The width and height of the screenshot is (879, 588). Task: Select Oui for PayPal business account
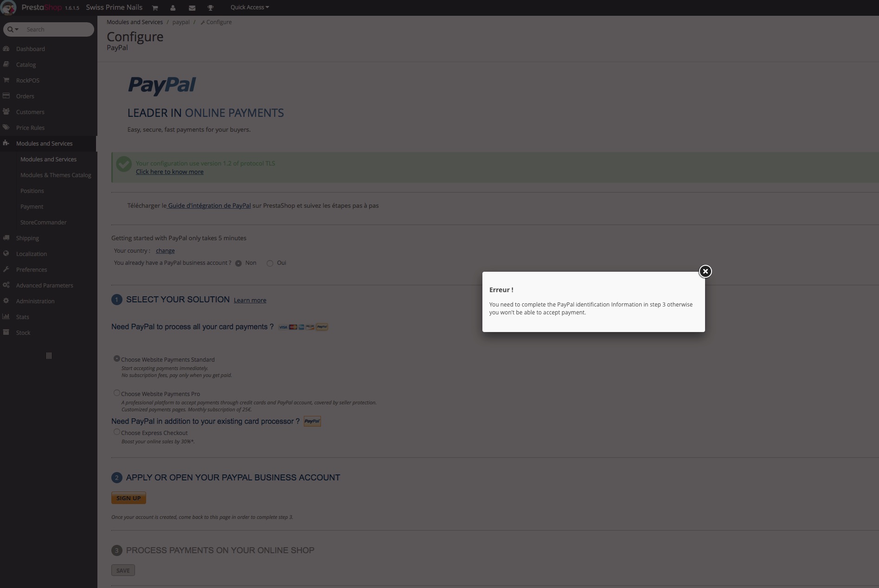(270, 263)
